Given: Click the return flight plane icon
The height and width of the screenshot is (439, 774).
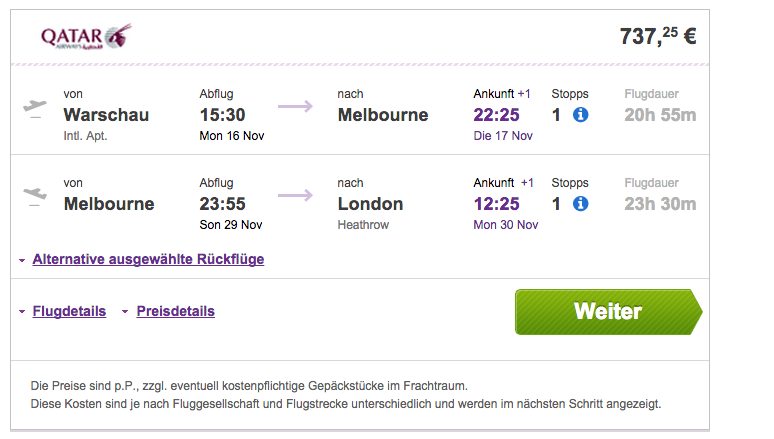Looking at the screenshot, I should 35,196.
